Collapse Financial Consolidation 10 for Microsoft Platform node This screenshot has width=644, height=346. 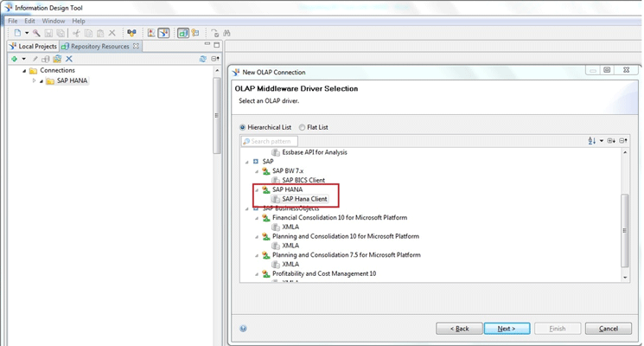point(257,218)
